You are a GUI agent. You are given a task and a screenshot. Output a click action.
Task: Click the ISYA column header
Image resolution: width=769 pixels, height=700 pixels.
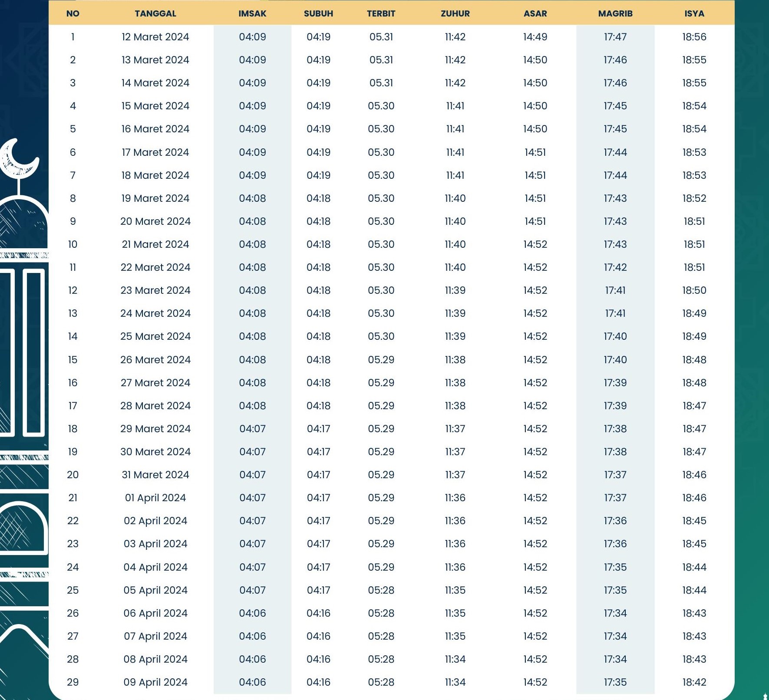click(694, 13)
